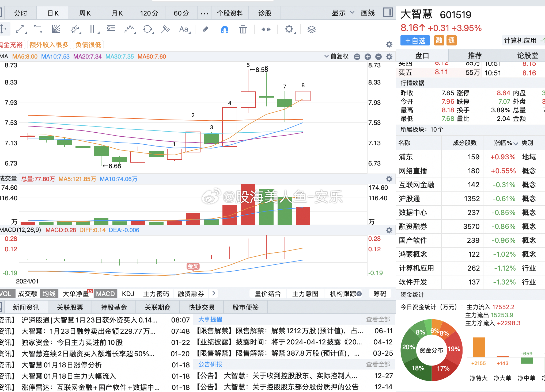Toggle the 主力密码 indicator
Image resolution: width=545 pixels, height=392 pixels.
pyautogui.click(x=156, y=294)
